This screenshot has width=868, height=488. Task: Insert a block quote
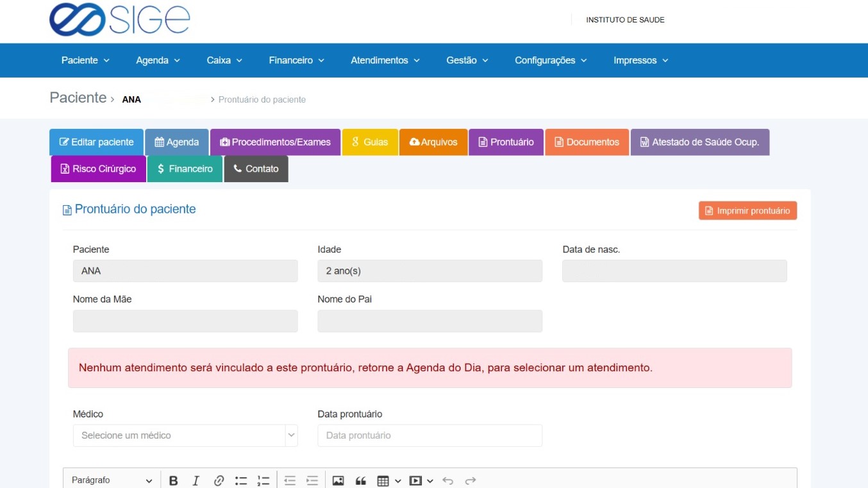pos(360,480)
